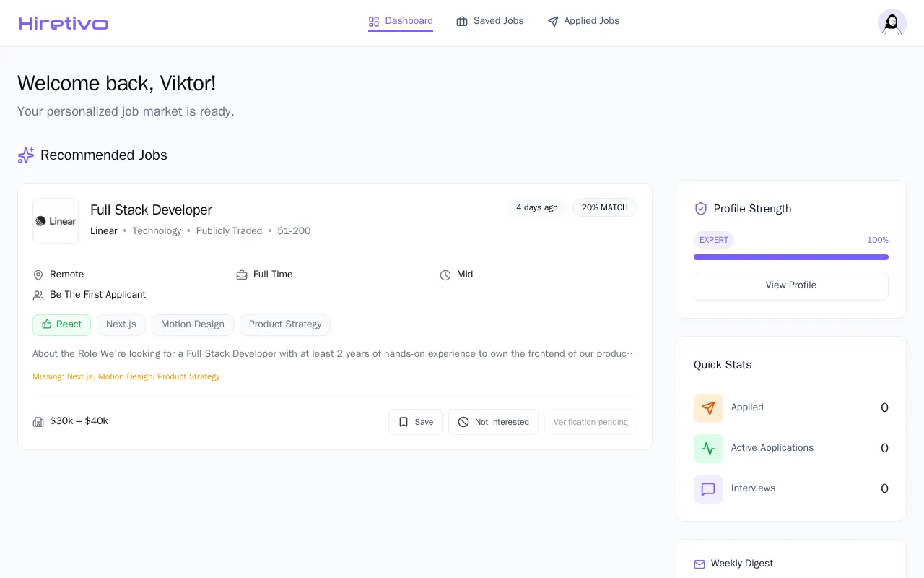The width and height of the screenshot is (924, 578).
Task: Click the sparkle icon beside Recommended Jobs
Action: tap(26, 155)
